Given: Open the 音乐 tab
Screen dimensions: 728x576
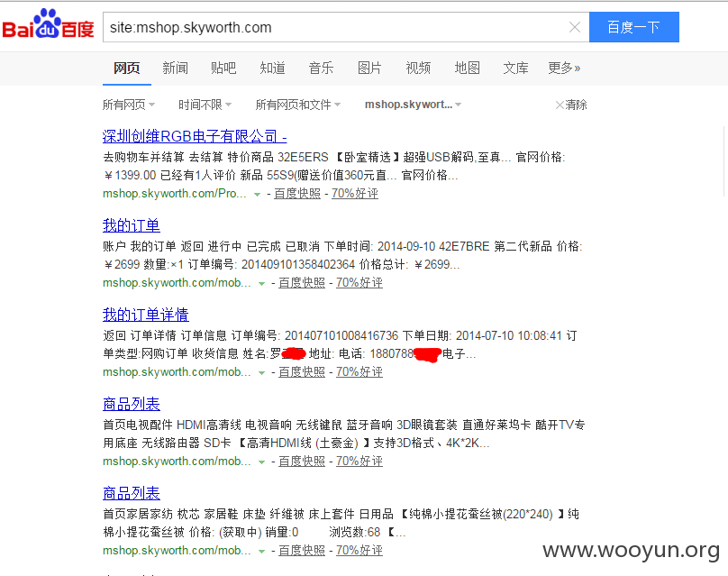Looking at the screenshot, I should click(321, 69).
